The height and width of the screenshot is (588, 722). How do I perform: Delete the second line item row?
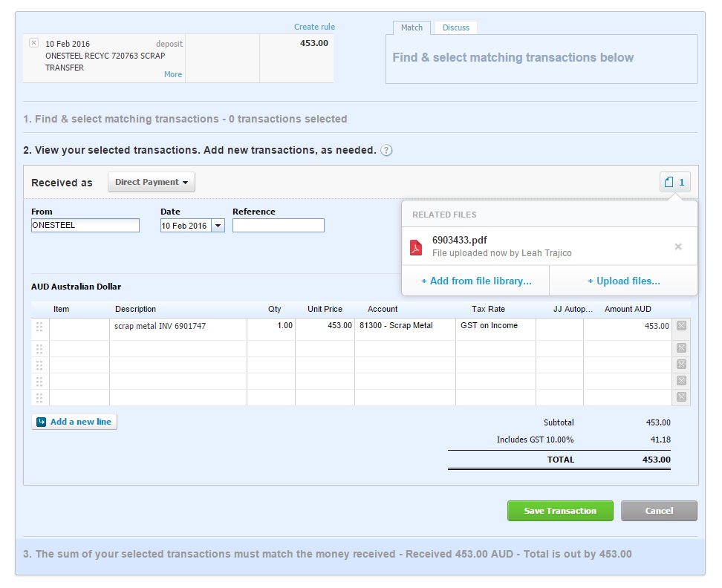[681, 348]
